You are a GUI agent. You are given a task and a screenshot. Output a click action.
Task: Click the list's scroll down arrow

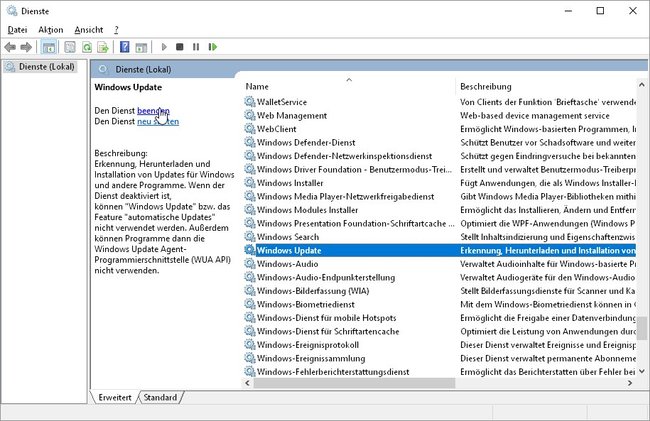click(642, 371)
